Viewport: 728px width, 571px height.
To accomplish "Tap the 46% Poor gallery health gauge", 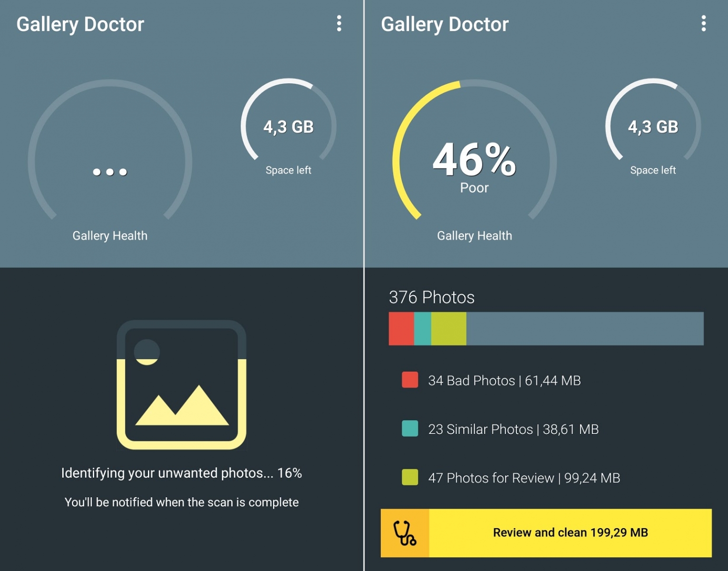I will (x=474, y=162).
